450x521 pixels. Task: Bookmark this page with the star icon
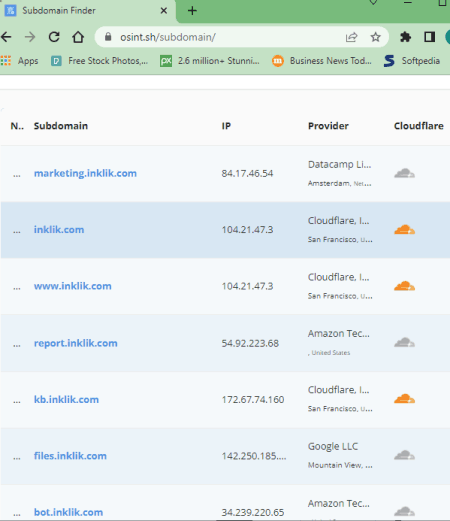click(x=376, y=37)
